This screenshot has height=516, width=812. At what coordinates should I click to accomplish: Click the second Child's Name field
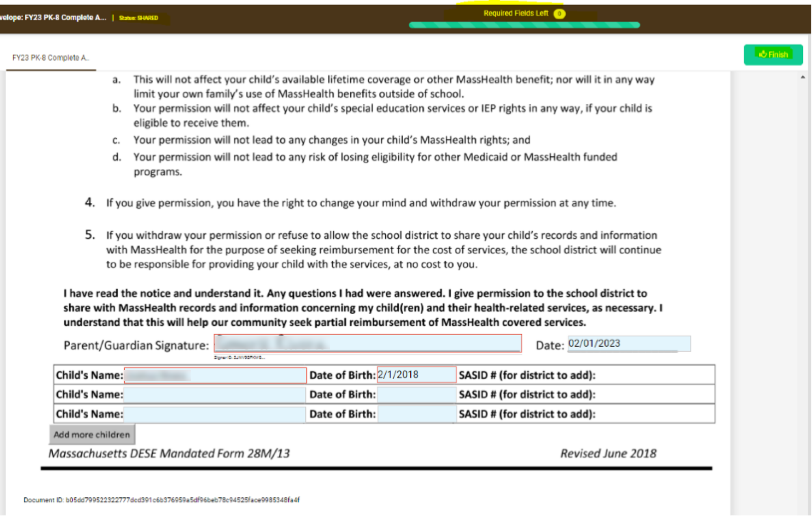click(x=214, y=395)
